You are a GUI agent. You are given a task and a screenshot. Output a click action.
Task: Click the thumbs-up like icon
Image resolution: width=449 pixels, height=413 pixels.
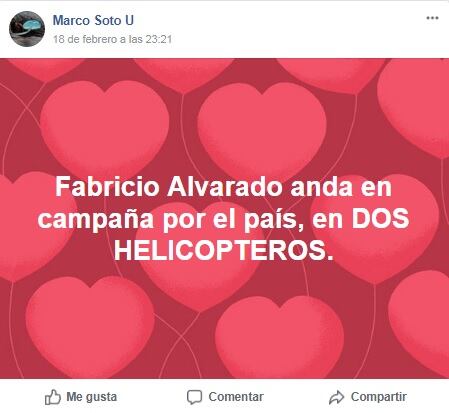tap(53, 397)
